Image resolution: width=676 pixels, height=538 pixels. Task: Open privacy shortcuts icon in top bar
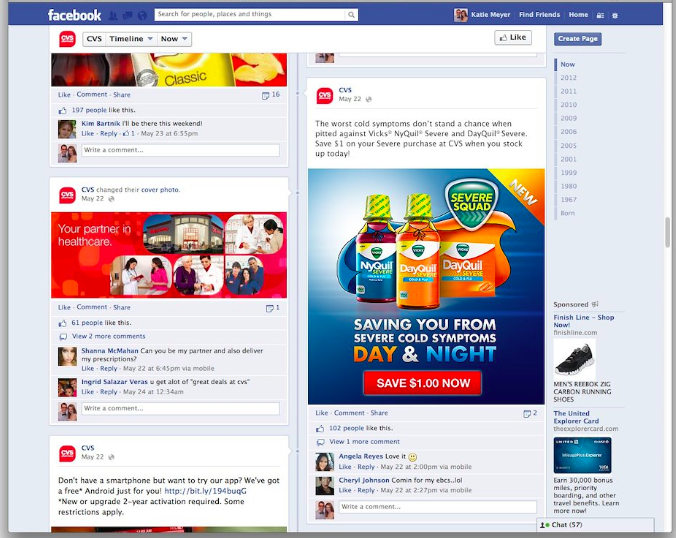coord(600,15)
